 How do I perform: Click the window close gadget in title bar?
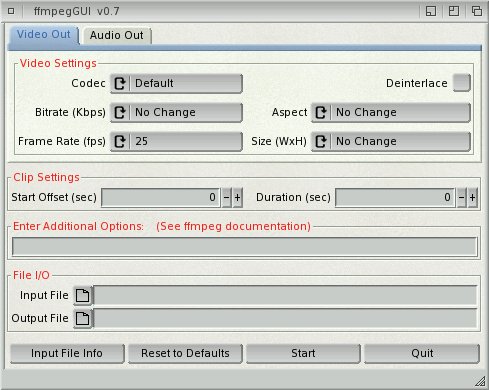click(x=11, y=11)
